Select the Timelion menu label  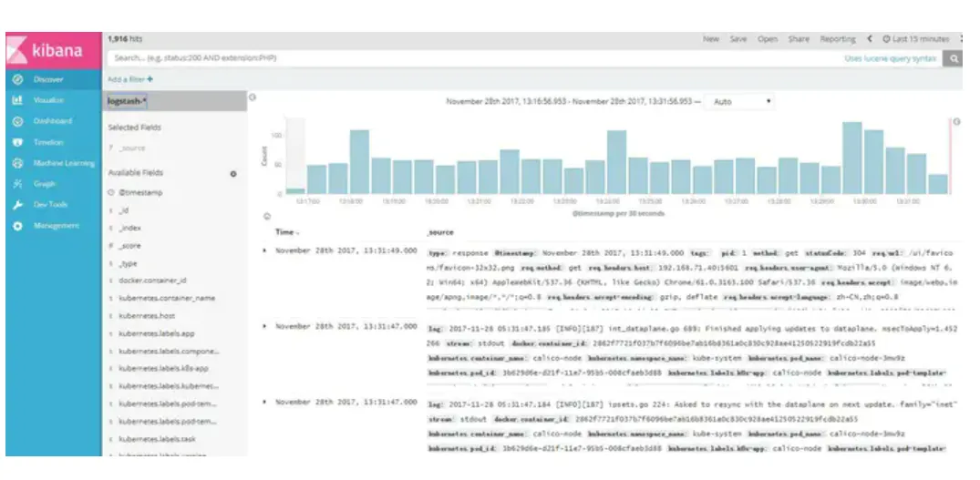(48, 142)
